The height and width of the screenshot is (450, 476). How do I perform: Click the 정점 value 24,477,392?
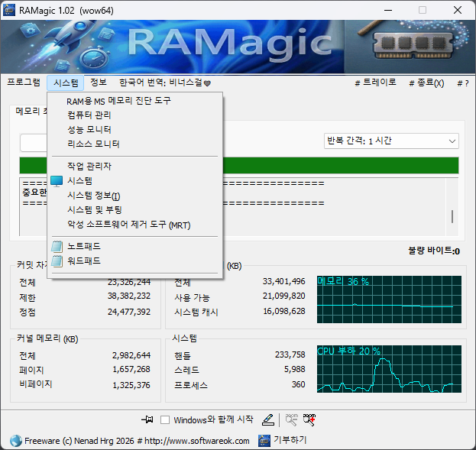(x=129, y=312)
